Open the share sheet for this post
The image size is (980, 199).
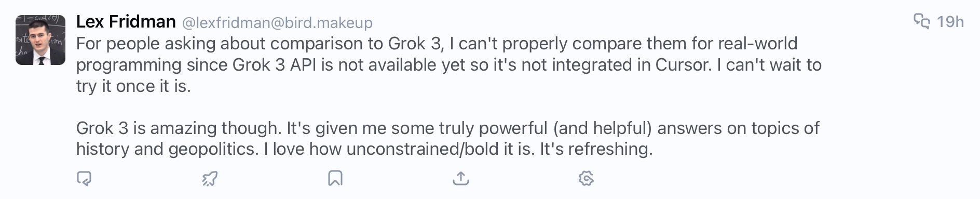point(461,179)
